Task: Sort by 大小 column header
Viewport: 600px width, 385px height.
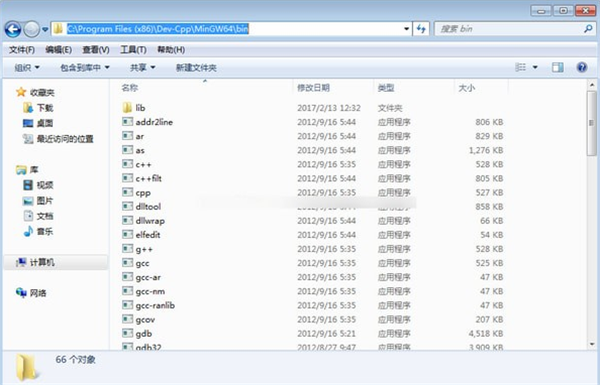Action: 466,88
